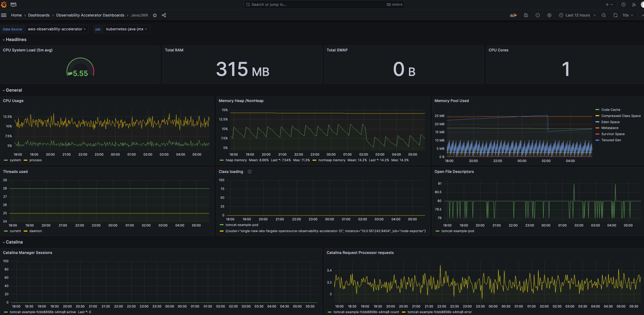Open the plus new-item menu
The height and width of the screenshot is (315, 644).
pos(609,5)
